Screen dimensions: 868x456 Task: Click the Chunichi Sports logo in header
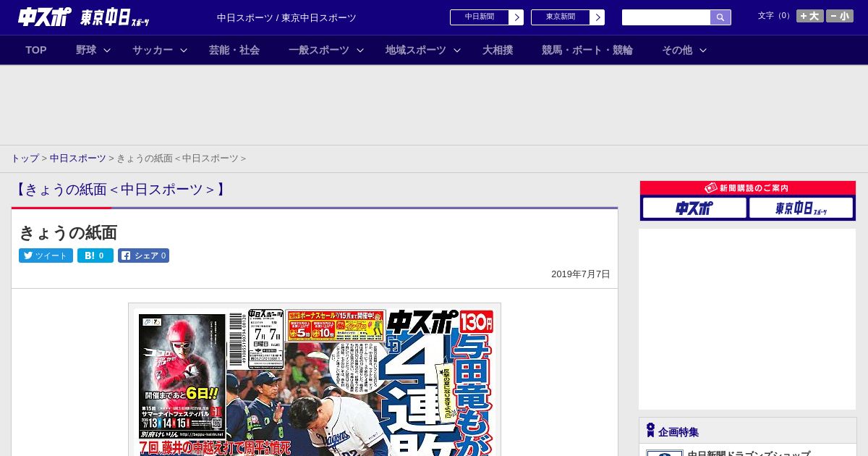tap(45, 17)
